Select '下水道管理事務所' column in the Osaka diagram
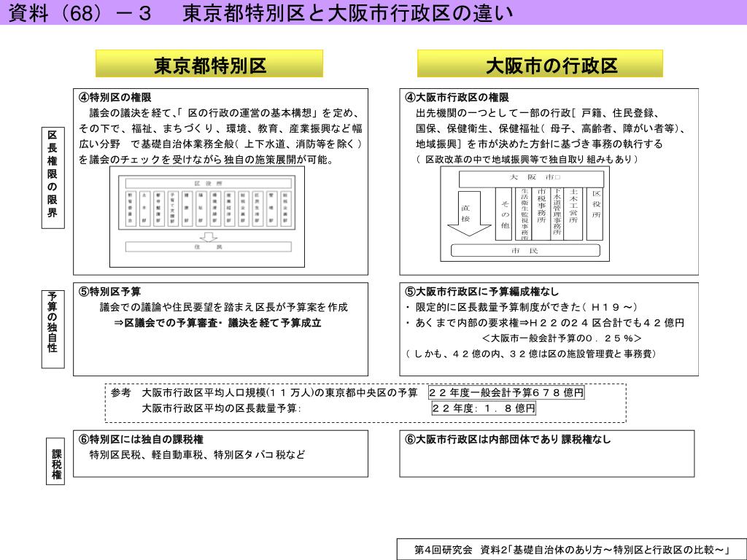The height and width of the screenshot is (560, 747). 557,214
